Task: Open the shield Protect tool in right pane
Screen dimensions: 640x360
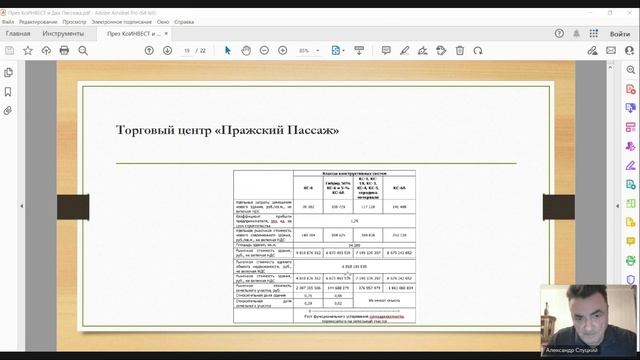Action: point(631,279)
